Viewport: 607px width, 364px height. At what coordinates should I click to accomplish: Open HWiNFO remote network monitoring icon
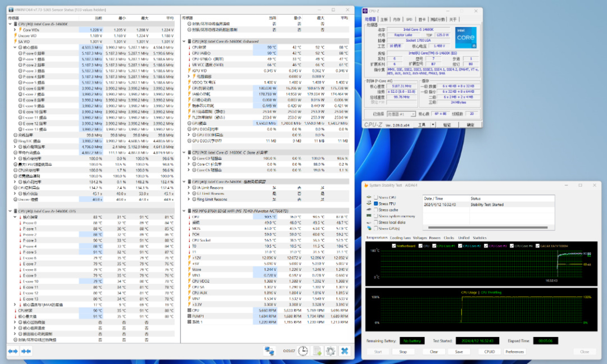[269, 351]
